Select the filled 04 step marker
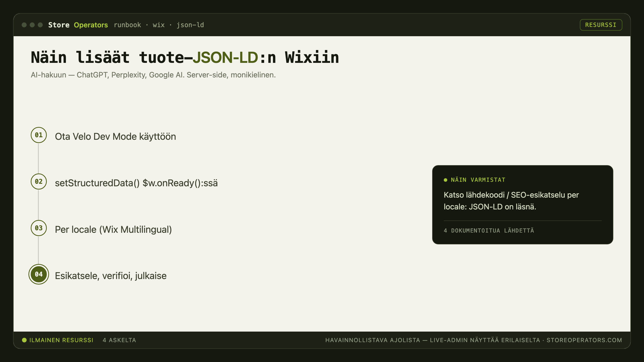644x362 pixels. pyautogui.click(x=39, y=274)
